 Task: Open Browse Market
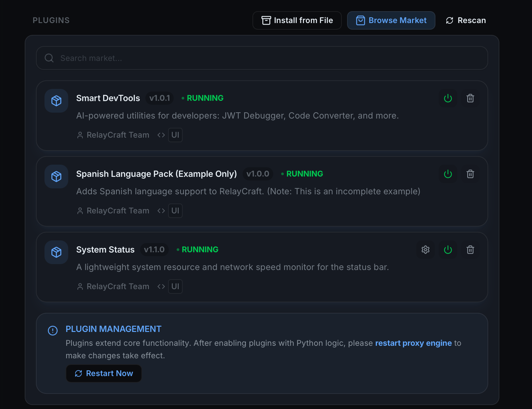pyautogui.click(x=391, y=20)
